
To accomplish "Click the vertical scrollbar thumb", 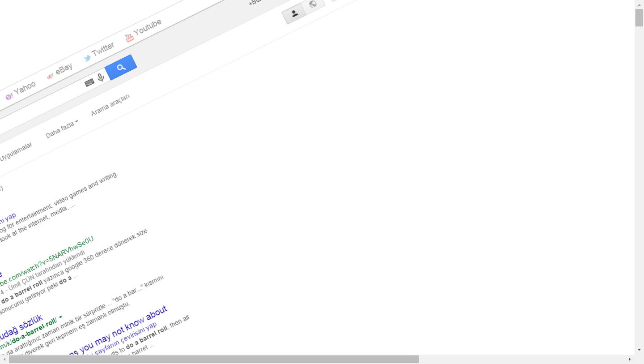I will point(639,18).
